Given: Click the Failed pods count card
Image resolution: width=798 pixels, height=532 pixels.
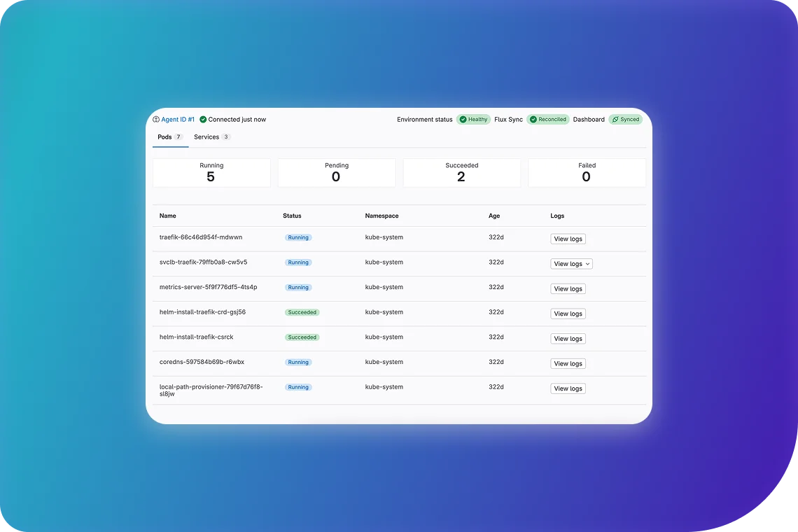Looking at the screenshot, I should 587,173.
